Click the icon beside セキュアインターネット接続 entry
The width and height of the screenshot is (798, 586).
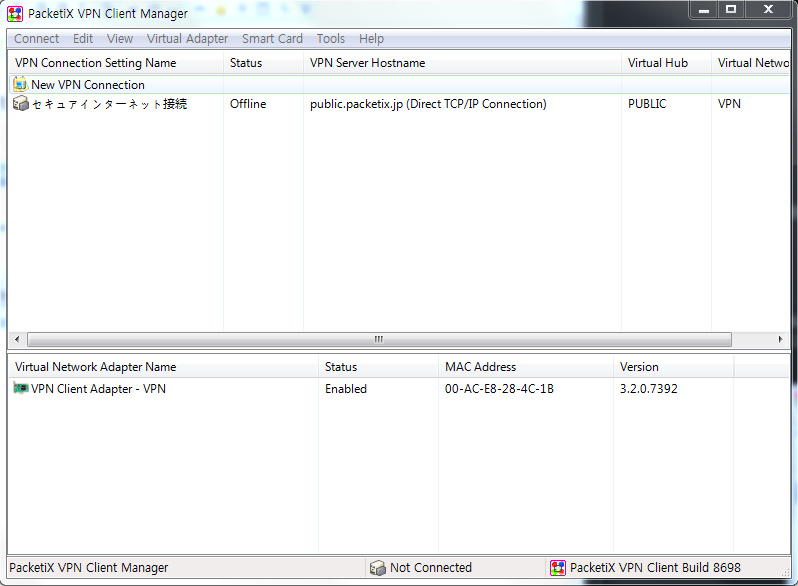pyautogui.click(x=20, y=103)
